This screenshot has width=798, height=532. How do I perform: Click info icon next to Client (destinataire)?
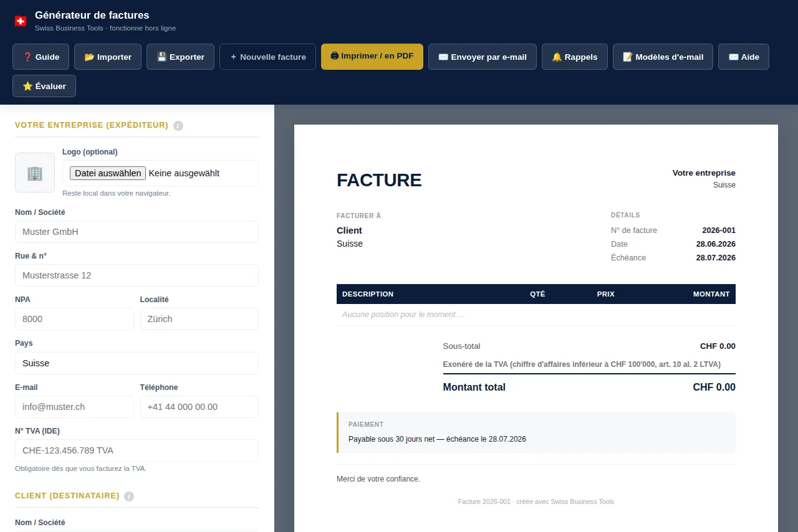pyautogui.click(x=129, y=496)
